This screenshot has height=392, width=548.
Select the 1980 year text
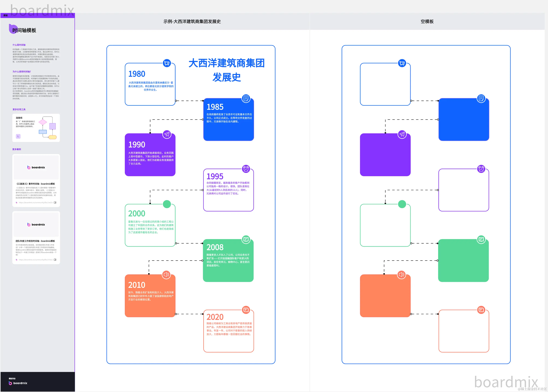point(137,74)
